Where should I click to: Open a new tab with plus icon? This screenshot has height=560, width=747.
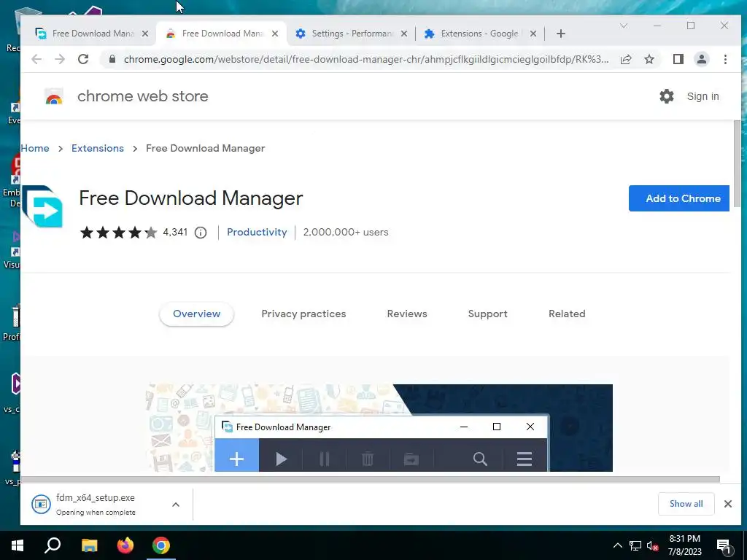(561, 34)
